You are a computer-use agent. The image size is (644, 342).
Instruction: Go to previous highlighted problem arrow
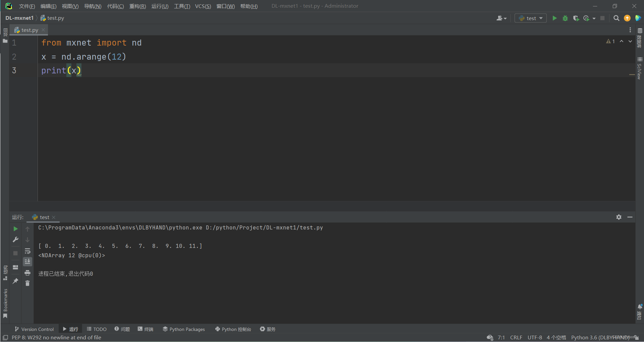coord(622,41)
